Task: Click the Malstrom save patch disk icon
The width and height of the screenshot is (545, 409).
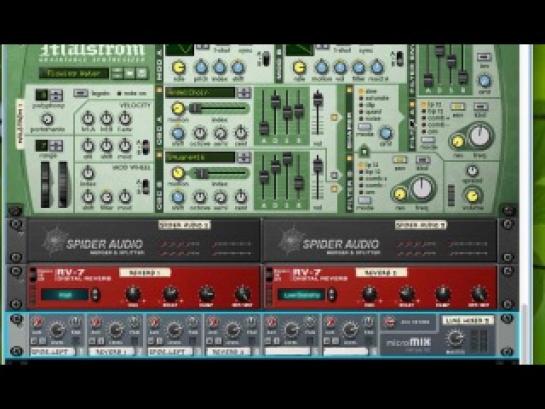Action: coord(141,73)
